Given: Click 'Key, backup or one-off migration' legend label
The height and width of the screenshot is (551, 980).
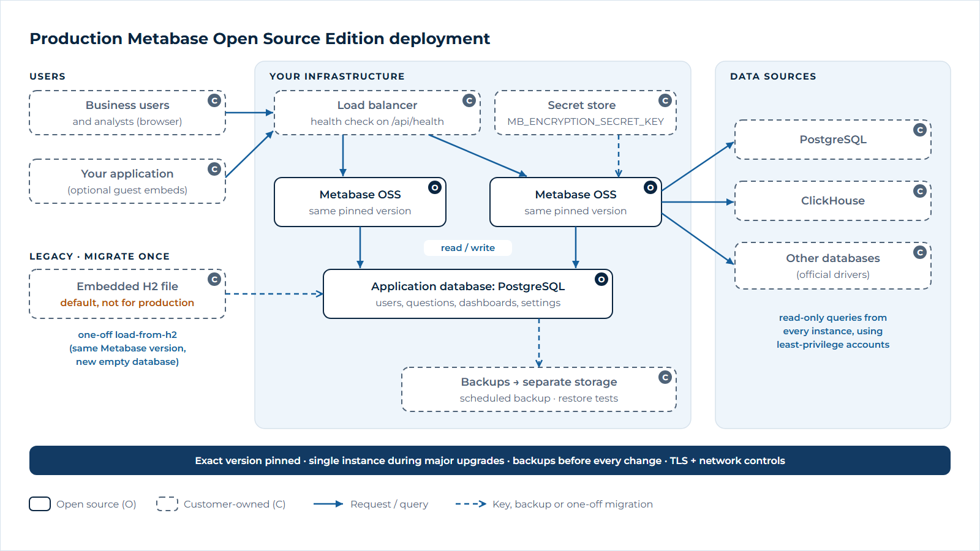Looking at the screenshot, I should [573, 504].
